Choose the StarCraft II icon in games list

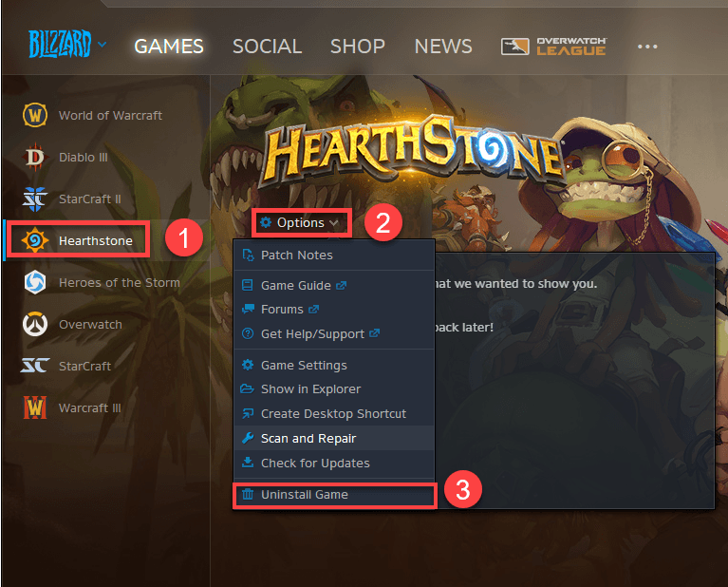[x=35, y=199]
